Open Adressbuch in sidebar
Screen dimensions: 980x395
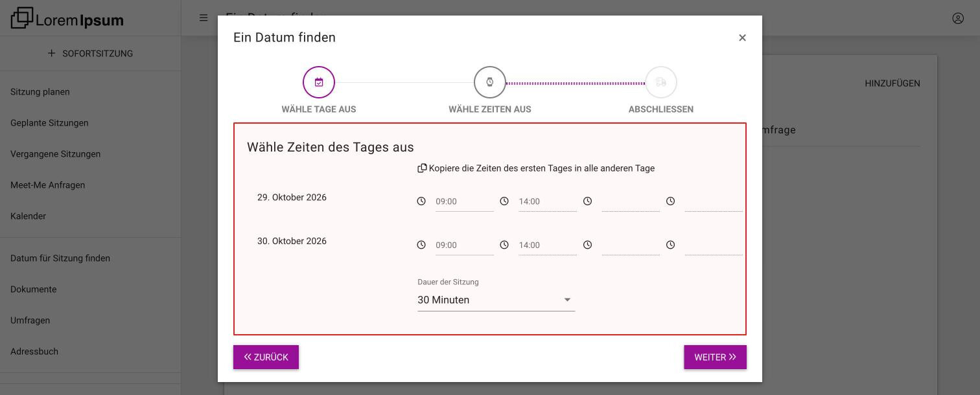(34, 352)
